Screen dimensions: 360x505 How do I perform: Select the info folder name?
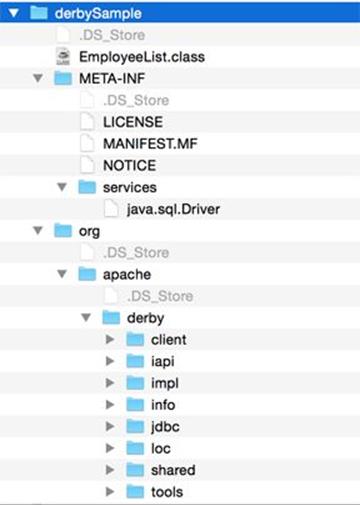pyautogui.click(x=163, y=405)
